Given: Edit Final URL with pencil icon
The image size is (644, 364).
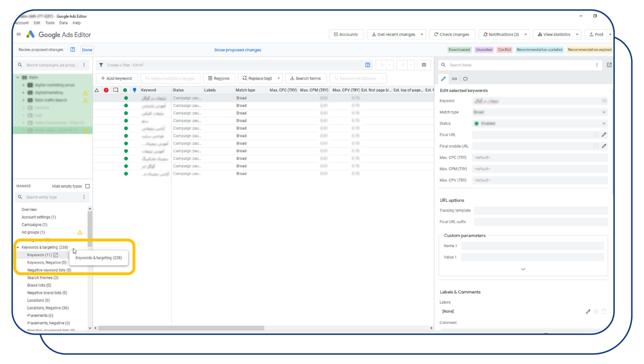Looking at the screenshot, I should (x=604, y=135).
